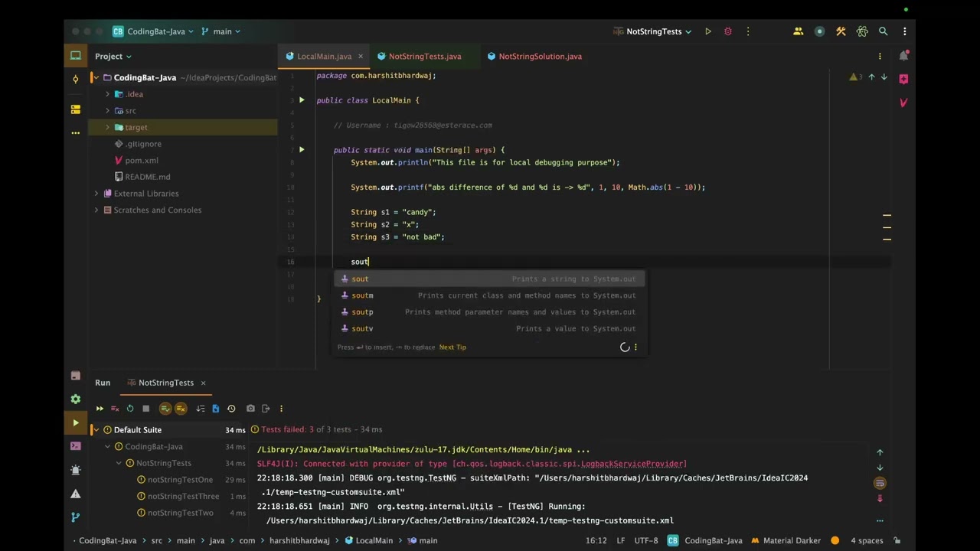Expand the .idea folder
Screen dimensions: 980x551
click(107, 94)
